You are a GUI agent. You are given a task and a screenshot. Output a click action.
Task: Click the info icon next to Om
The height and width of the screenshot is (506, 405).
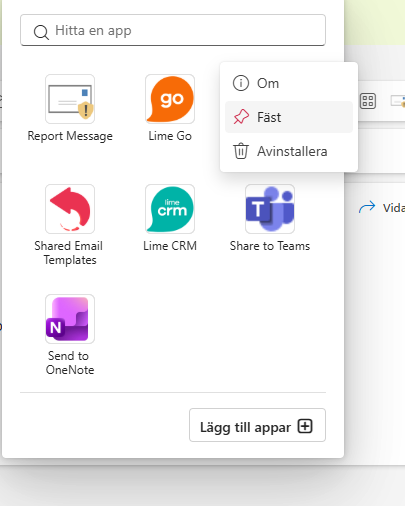pyautogui.click(x=241, y=83)
